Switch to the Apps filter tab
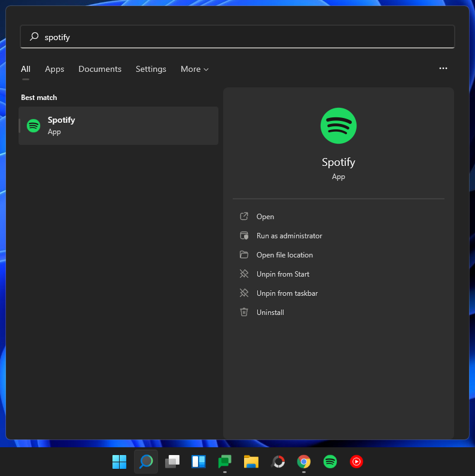Image resolution: width=475 pixels, height=476 pixels. pyautogui.click(x=54, y=69)
